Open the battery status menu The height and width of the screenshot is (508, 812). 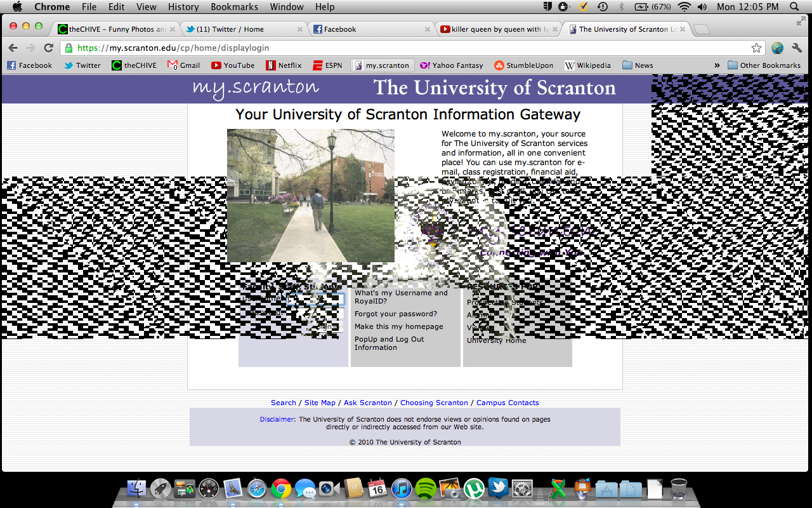(653, 7)
